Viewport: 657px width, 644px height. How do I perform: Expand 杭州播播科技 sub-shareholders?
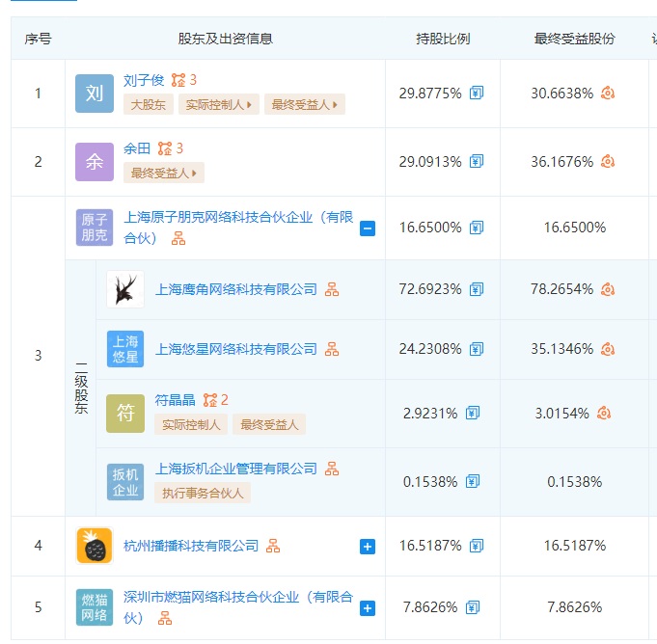click(368, 547)
